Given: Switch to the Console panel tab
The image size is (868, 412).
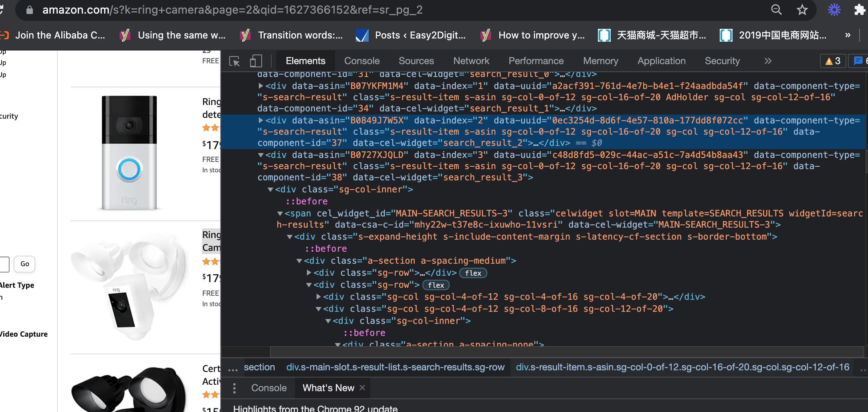Looking at the screenshot, I should point(362,61).
